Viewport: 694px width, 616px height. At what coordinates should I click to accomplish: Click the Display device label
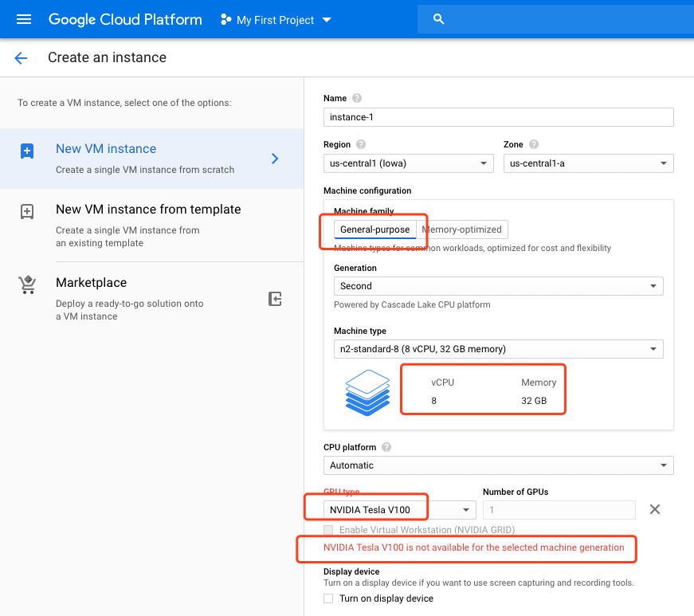[x=351, y=571]
